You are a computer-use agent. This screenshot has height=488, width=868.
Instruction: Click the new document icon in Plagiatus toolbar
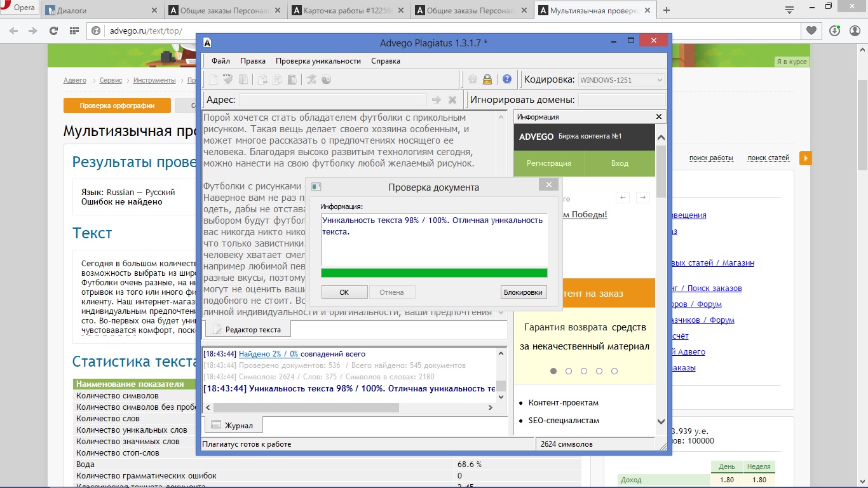point(214,79)
